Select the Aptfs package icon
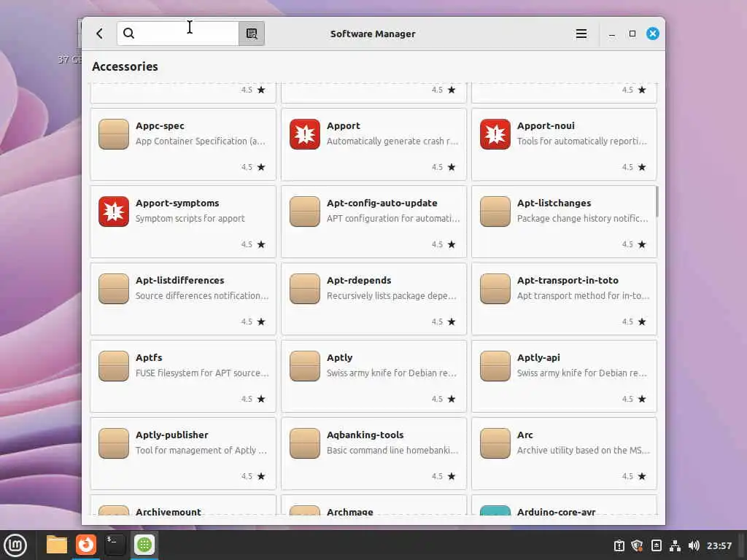The height and width of the screenshot is (560, 747). tap(114, 366)
